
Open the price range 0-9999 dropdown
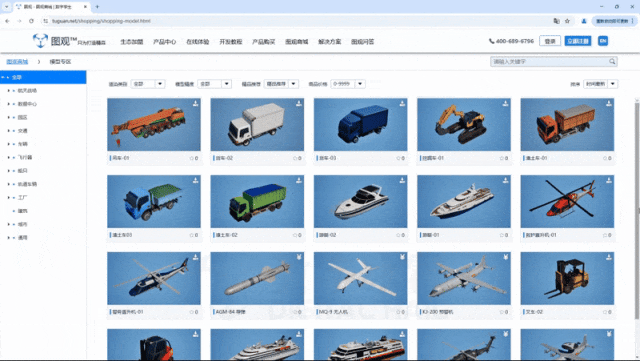pos(348,84)
